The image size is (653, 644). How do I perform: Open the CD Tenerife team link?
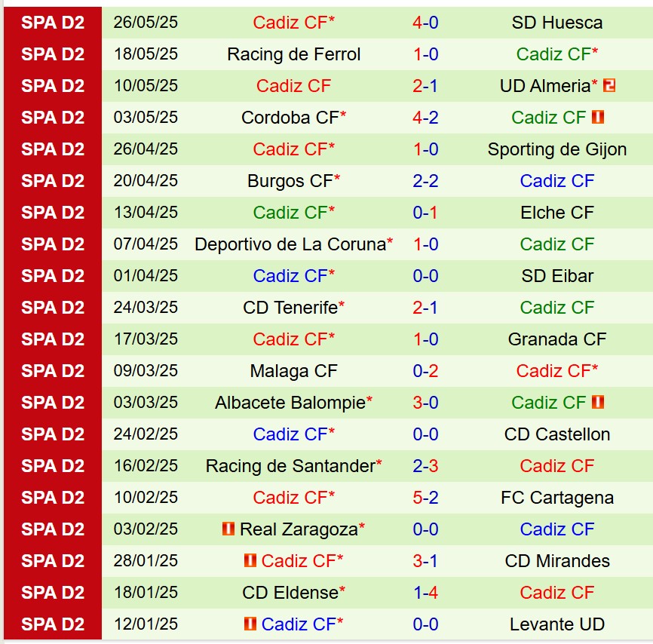tap(290, 308)
